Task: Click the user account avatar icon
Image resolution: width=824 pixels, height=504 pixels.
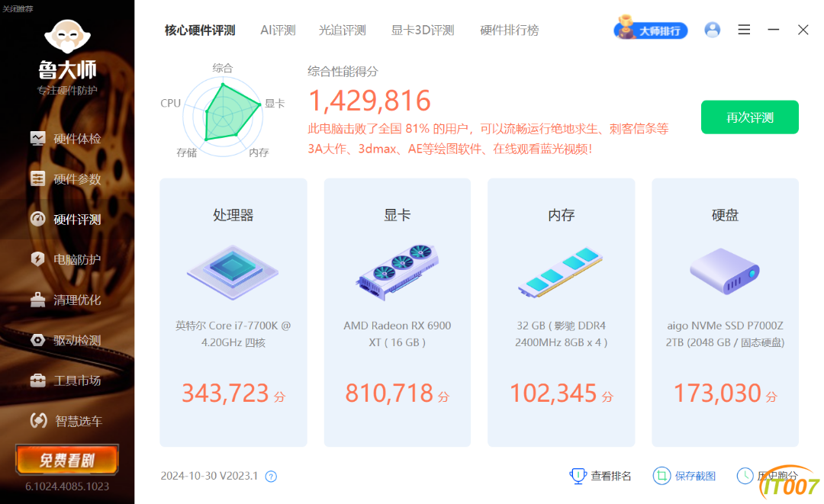Action: click(x=712, y=30)
